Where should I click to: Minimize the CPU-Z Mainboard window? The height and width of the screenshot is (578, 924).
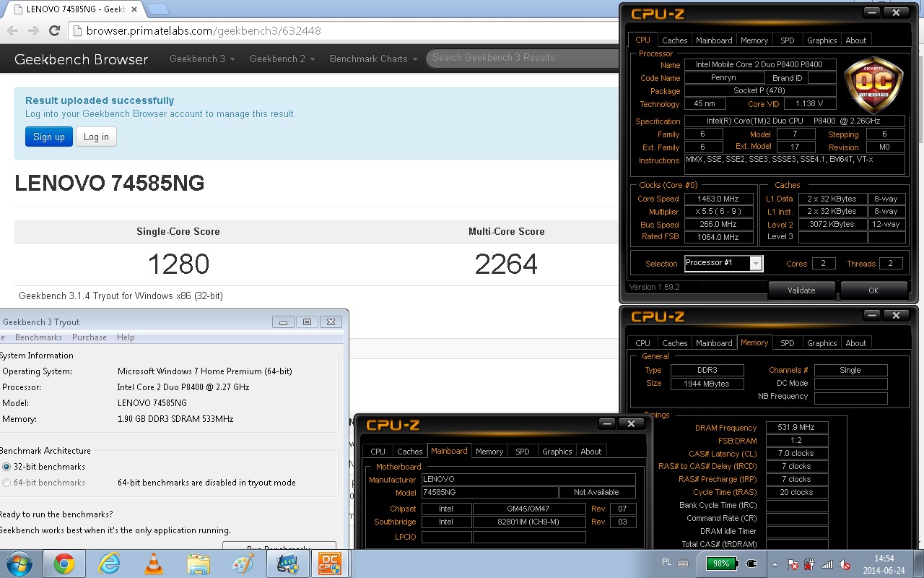coord(606,424)
